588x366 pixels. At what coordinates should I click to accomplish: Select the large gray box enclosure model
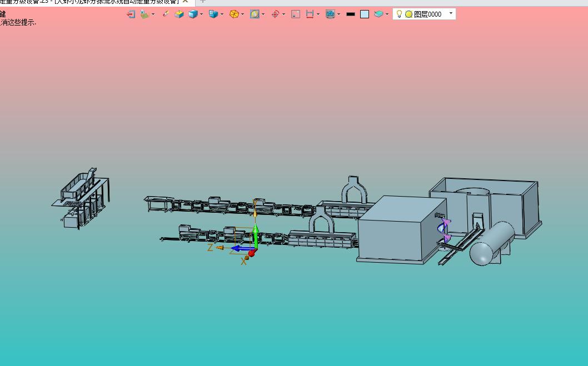401,229
